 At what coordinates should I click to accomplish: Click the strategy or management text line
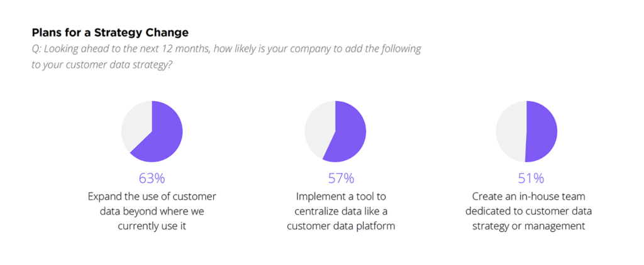pyautogui.click(x=528, y=226)
